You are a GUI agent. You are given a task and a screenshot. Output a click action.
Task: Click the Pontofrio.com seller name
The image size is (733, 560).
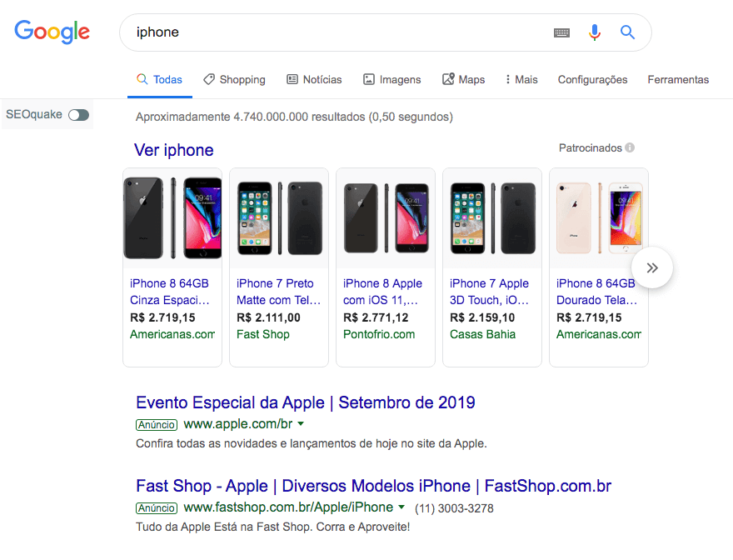[379, 334]
